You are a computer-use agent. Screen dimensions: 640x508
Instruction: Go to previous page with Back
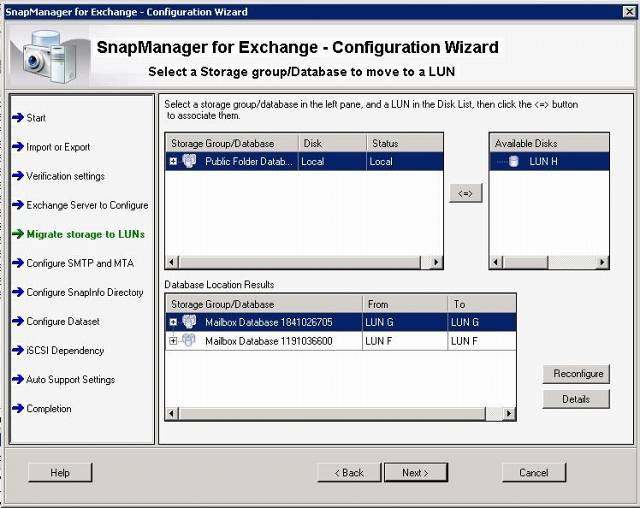click(x=349, y=473)
